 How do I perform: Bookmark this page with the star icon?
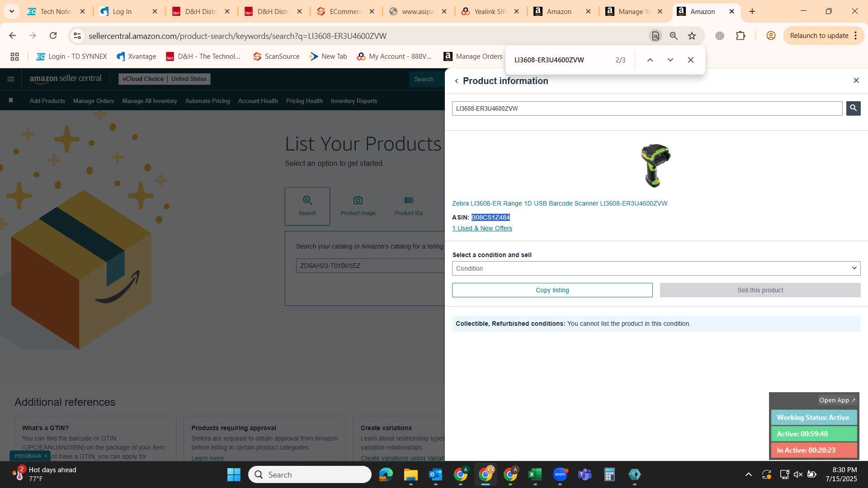click(x=692, y=36)
